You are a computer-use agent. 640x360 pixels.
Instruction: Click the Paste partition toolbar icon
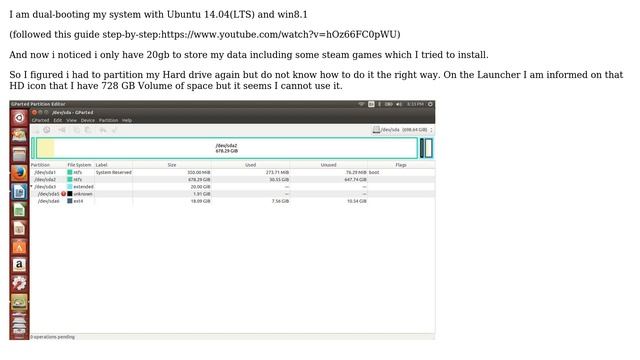point(88,130)
